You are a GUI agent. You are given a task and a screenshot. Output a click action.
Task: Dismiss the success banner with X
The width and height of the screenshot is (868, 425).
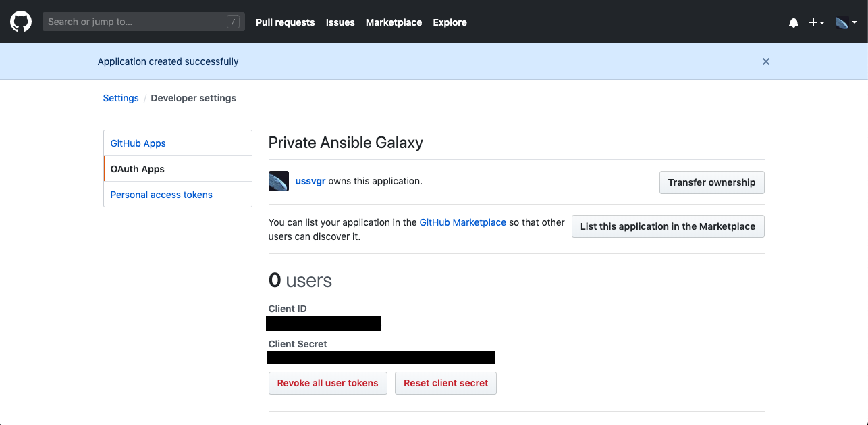coord(766,61)
